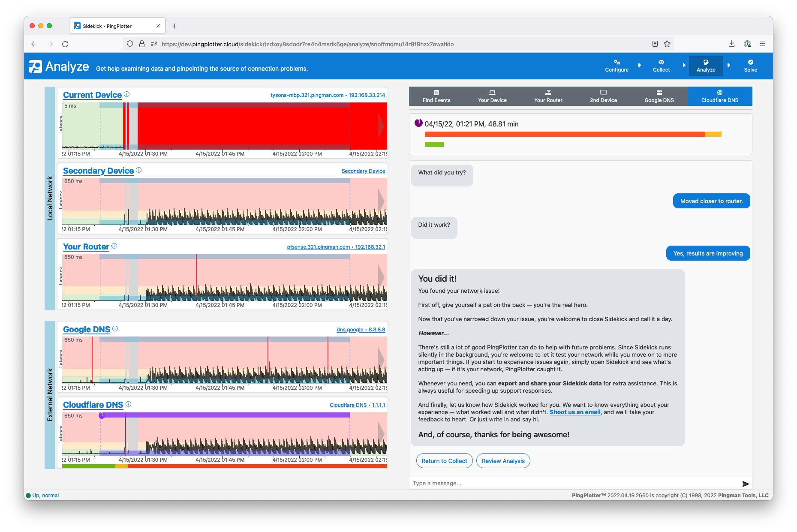
Task: Click the purple clock icon beside 04/15/22 event
Action: coord(418,123)
